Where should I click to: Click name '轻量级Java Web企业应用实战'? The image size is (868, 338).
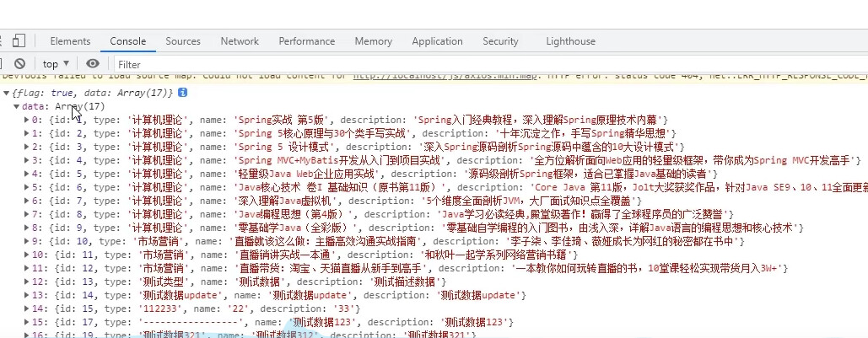coord(307,174)
